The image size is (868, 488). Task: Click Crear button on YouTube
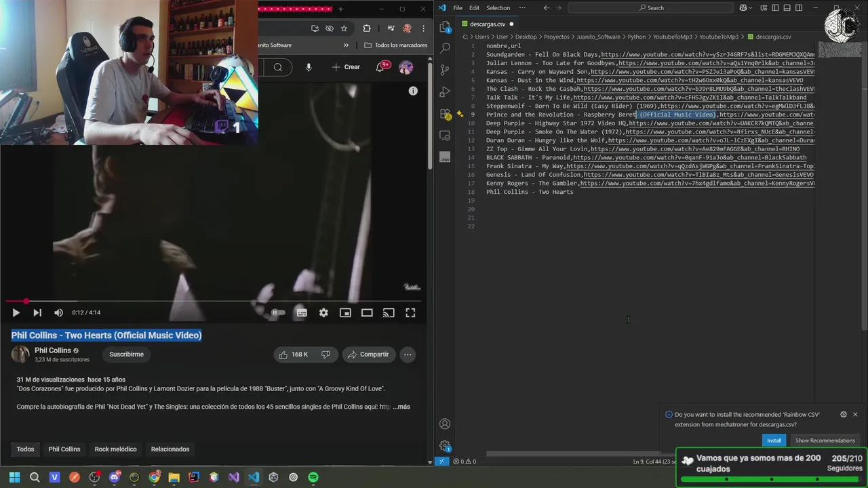tap(346, 67)
